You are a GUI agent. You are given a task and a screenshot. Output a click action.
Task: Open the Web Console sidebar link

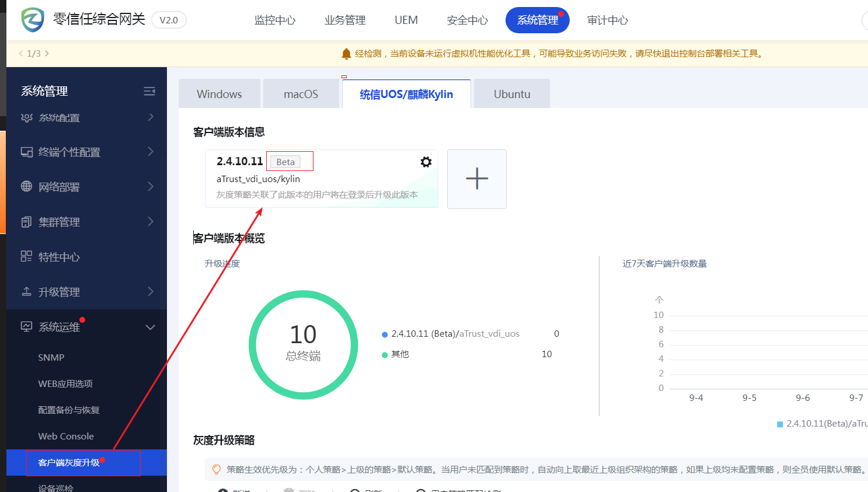66,436
